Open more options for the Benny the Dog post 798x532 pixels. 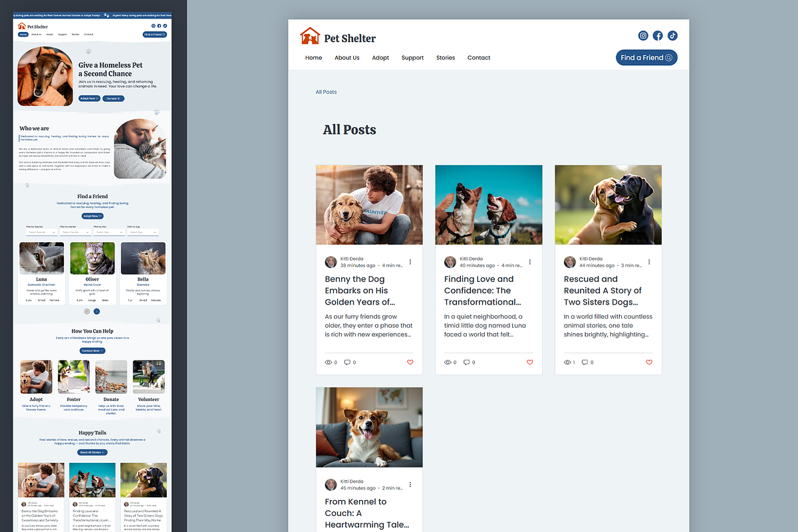(410, 262)
